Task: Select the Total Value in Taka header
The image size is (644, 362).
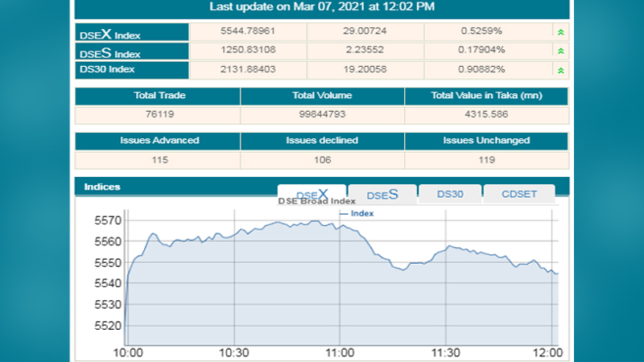Action: pos(486,96)
